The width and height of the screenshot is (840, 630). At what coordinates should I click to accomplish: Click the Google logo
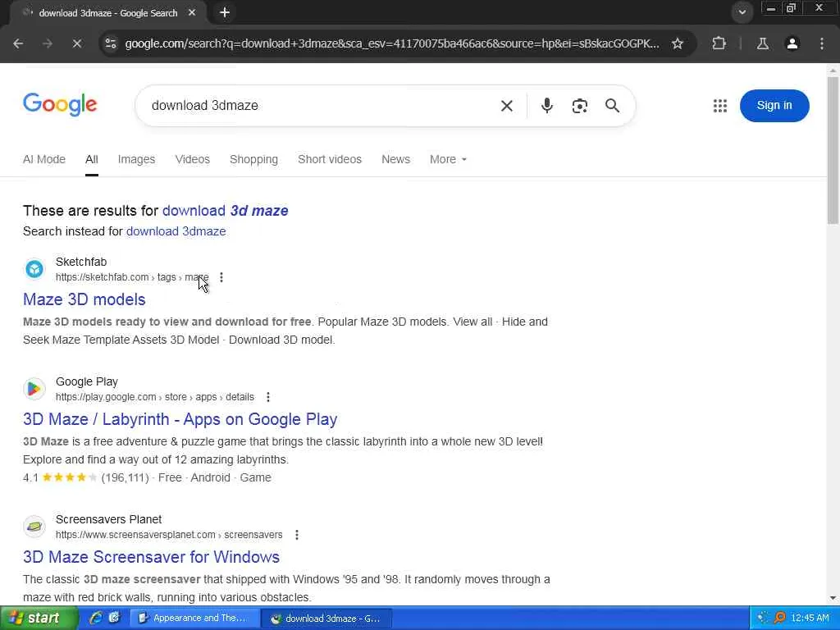tap(60, 104)
